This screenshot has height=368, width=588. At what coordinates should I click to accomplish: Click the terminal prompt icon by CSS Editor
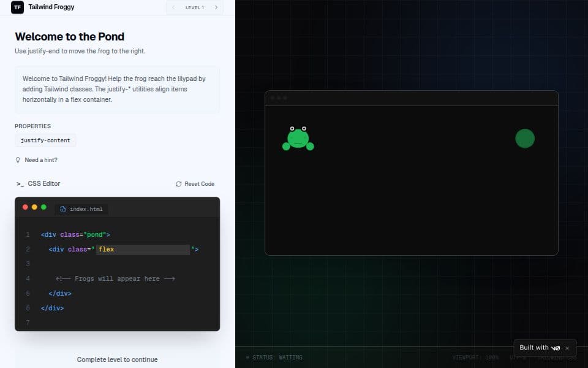20,184
